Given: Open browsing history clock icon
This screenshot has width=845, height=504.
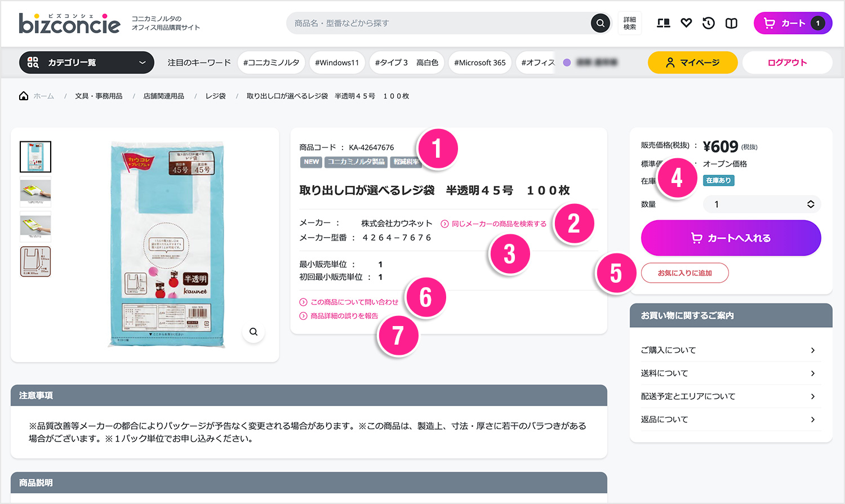Looking at the screenshot, I should tap(709, 23).
